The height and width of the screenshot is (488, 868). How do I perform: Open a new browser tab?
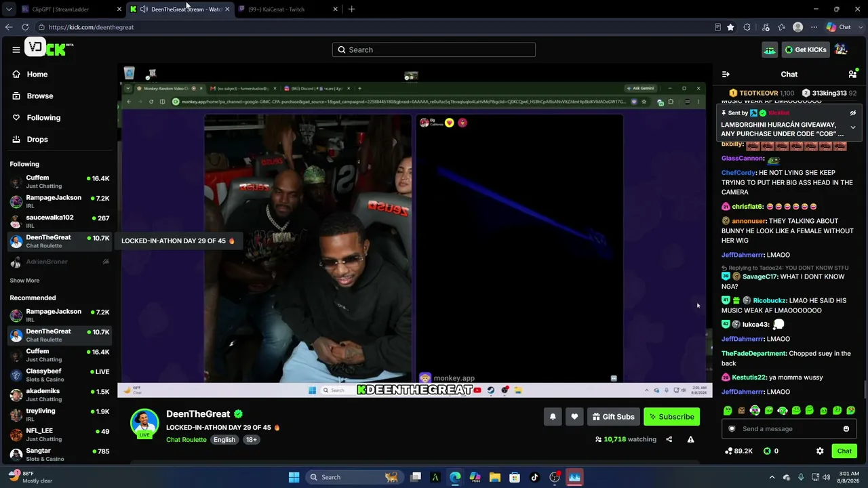pos(351,9)
